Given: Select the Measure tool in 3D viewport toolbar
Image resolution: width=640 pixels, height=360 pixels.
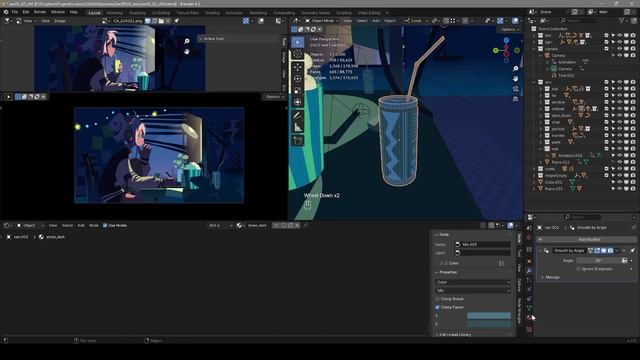Looking at the screenshot, I should pos(298,128).
